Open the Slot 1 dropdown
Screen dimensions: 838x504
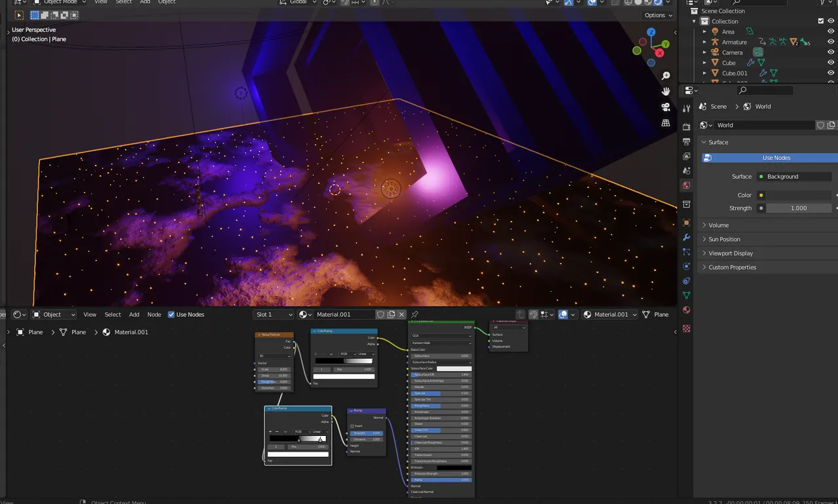[x=273, y=315]
